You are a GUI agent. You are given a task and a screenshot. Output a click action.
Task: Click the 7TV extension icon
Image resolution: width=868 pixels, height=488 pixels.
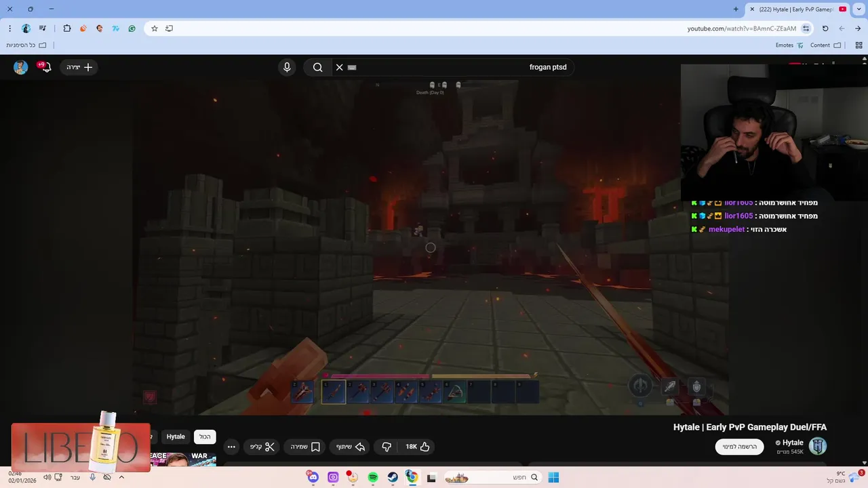pos(116,28)
